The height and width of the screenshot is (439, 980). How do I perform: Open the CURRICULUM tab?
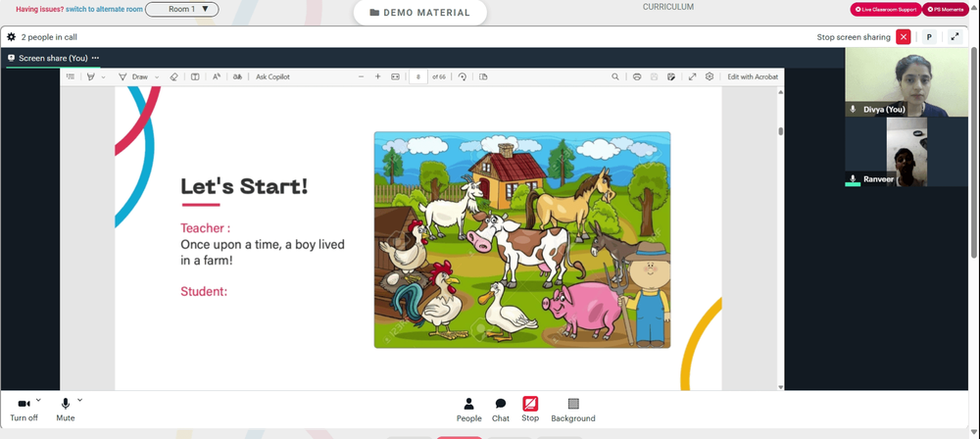(x=668, y=8)
